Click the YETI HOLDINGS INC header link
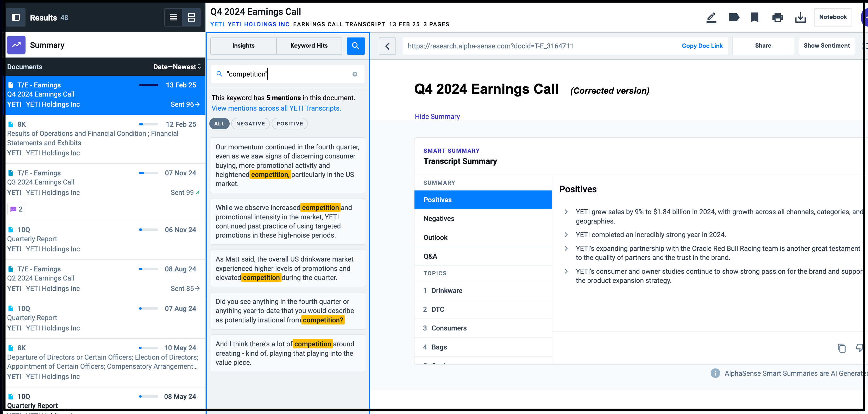 (259, 24)
